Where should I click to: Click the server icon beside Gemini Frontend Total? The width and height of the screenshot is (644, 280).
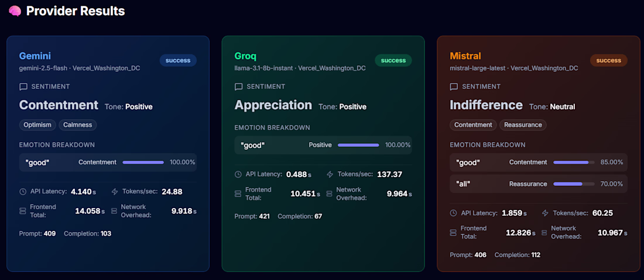tap(23, 210)
